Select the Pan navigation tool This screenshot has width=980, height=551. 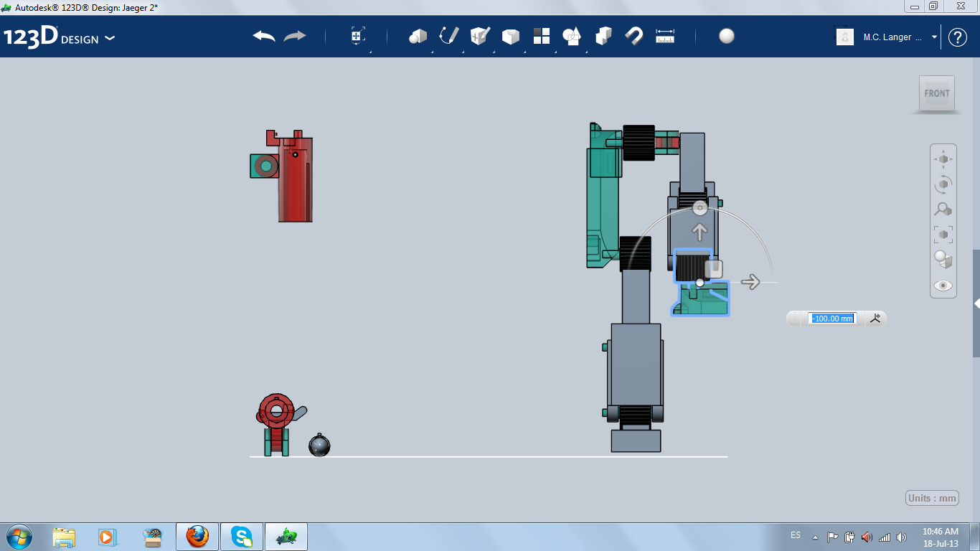coord(943,159)
